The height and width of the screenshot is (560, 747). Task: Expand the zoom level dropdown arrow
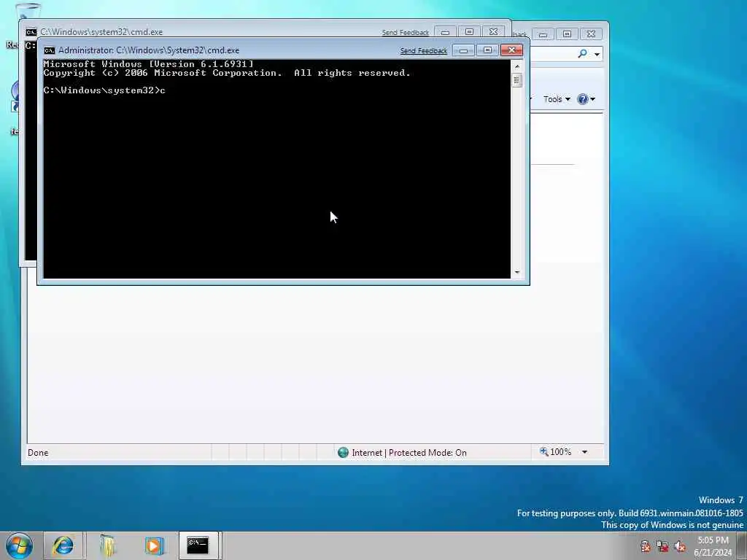click(x=584, y=452)
